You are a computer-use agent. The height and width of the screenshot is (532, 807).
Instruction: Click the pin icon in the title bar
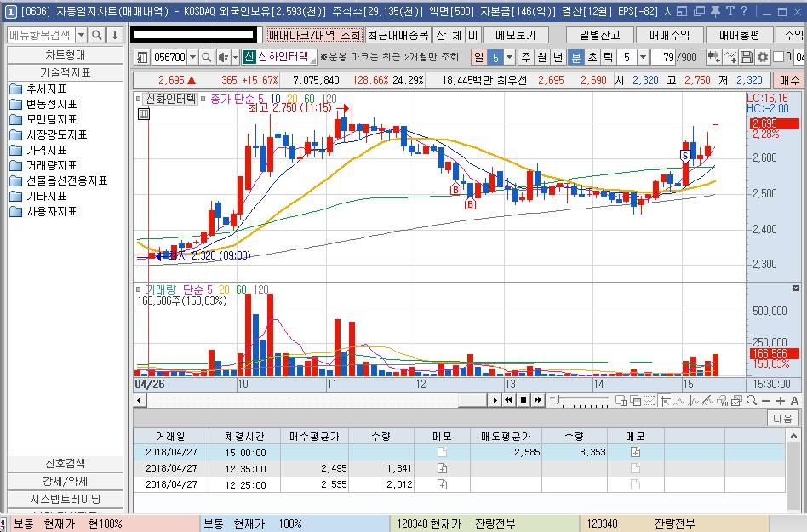[x=715, y=11]
